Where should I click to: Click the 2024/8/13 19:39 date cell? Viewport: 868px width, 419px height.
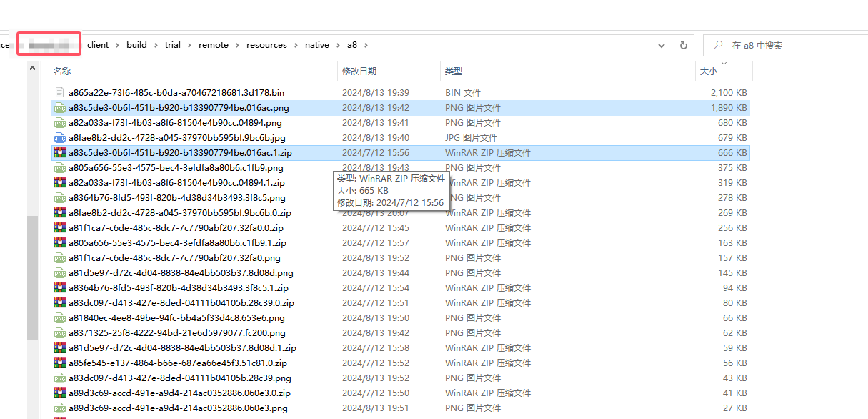[376, 92]
